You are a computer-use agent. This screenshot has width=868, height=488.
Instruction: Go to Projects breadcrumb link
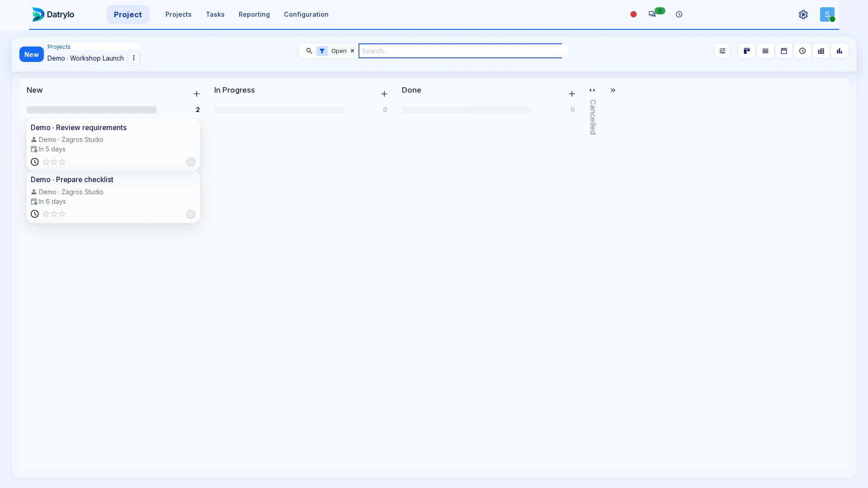59,47
